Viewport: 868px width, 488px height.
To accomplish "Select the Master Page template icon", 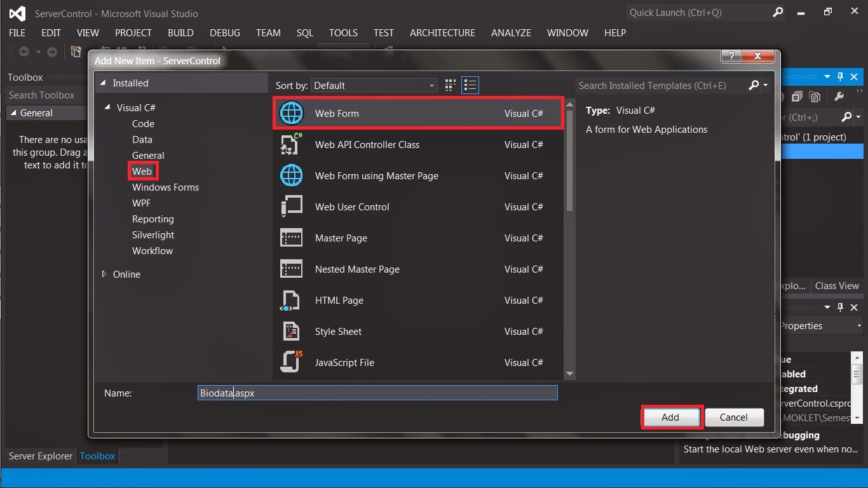I will tap(292, 238).
